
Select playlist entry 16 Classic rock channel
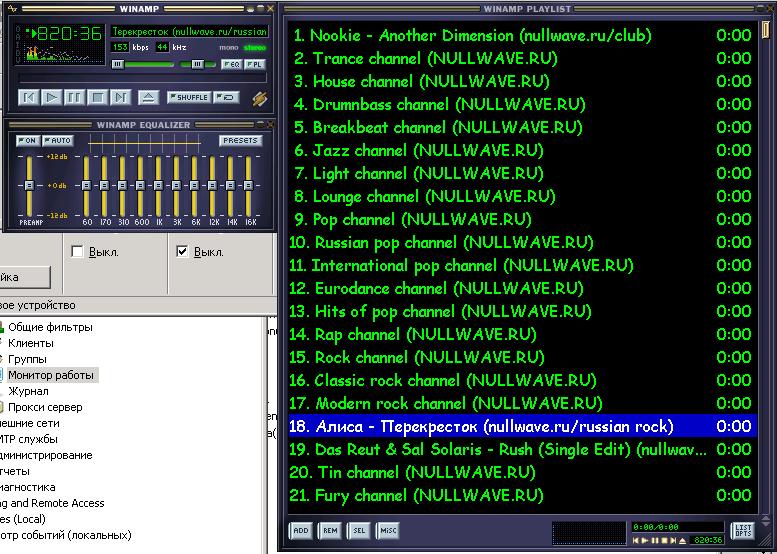(523, 381)
